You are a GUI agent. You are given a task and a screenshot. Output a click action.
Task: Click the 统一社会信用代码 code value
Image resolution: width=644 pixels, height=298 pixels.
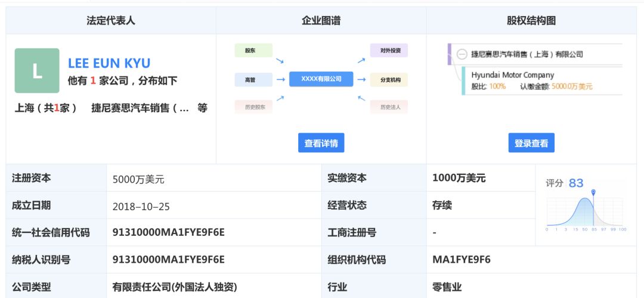pos(168,232)
